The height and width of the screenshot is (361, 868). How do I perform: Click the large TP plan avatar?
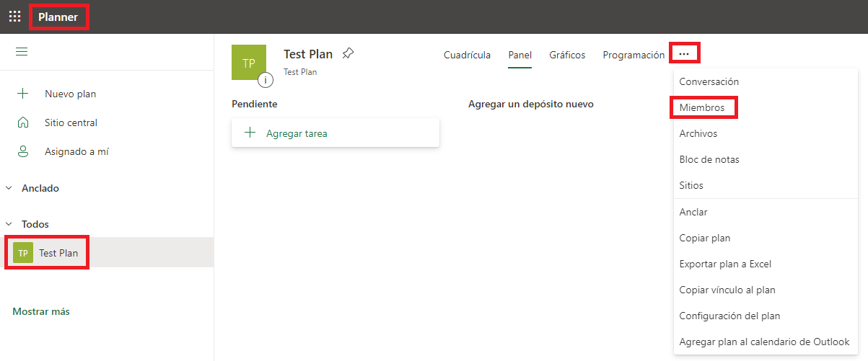[249, 63]
